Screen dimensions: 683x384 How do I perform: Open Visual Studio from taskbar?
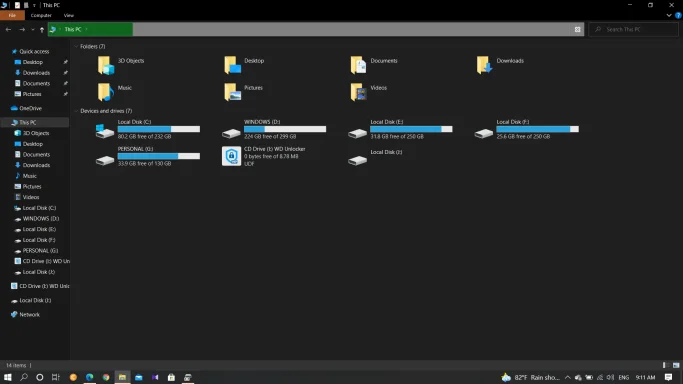tap(155, 377)
